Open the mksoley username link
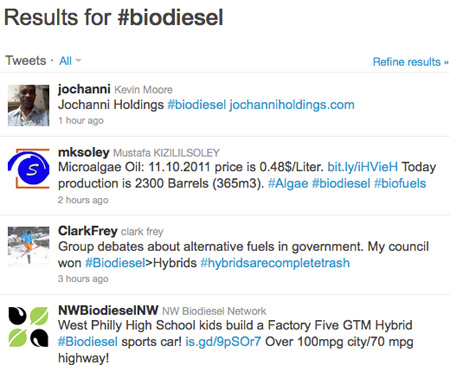 point(84,152)
